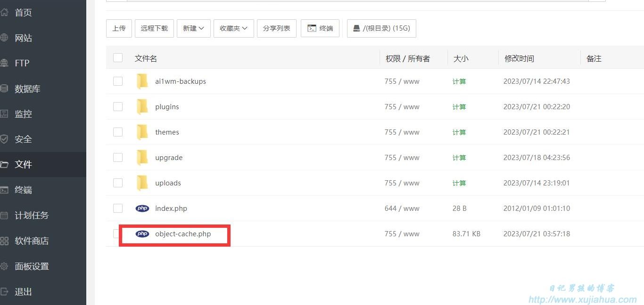Calculate size of plugins via 计算
This screenshot has height=305, width=644.
point(459,107)
